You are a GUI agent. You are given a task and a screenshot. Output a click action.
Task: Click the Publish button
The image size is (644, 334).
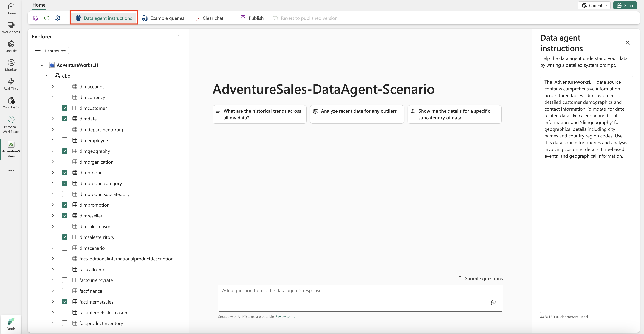(x=252, y=18)
